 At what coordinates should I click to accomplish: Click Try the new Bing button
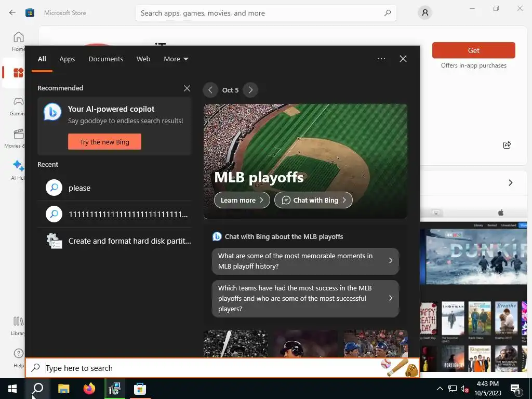click(104, 141)
